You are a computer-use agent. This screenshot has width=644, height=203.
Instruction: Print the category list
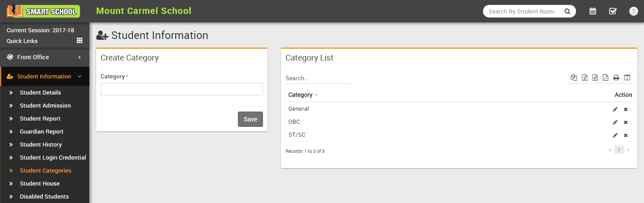(x=616, y=78)
